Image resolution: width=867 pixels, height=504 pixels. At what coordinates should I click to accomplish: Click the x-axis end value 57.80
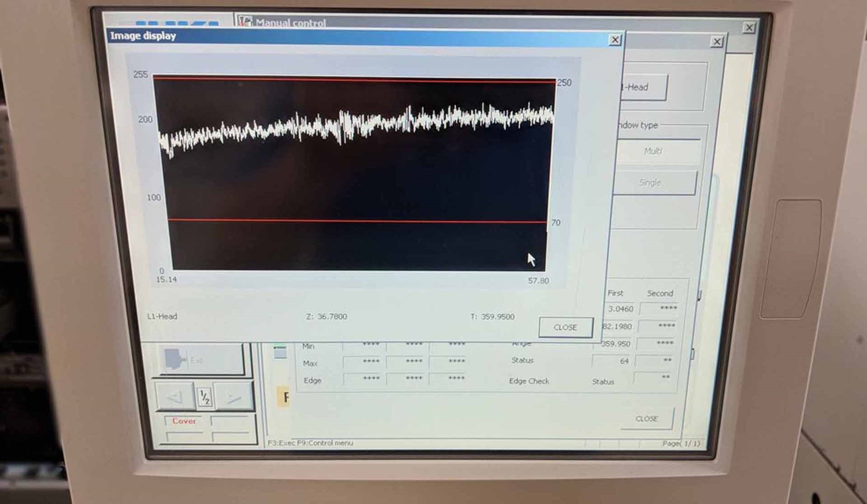[x=538, y=280]
